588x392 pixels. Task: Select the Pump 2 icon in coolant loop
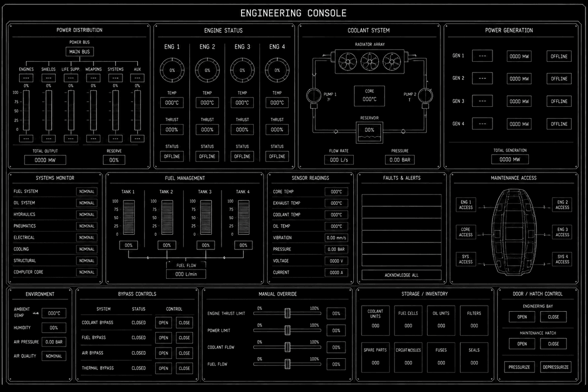coord(424,97)
